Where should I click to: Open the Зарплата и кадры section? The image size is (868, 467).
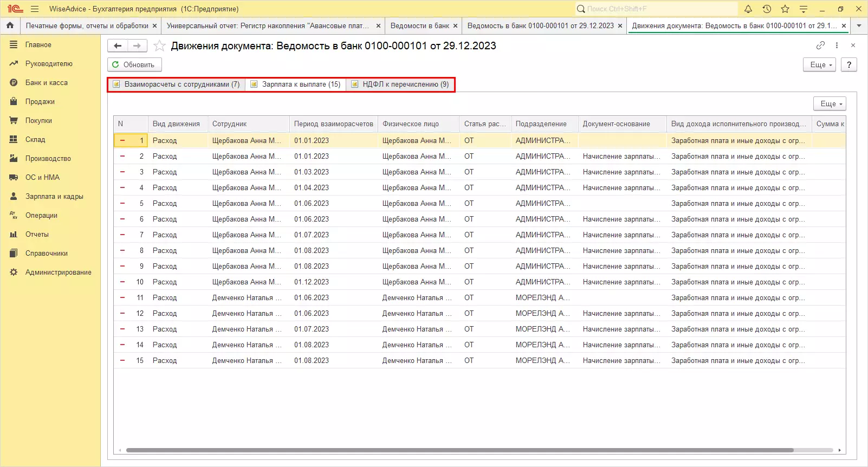click(x=54, y=197)
